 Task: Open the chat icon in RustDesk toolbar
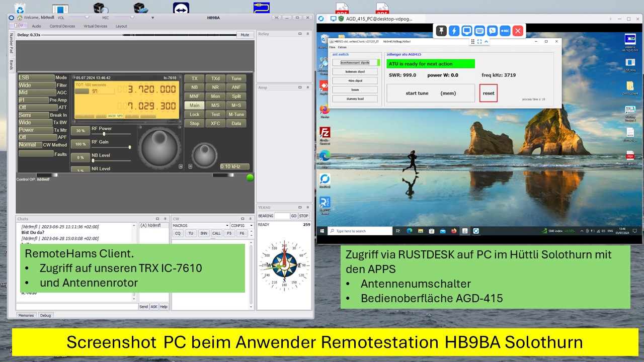coord(492,31)
